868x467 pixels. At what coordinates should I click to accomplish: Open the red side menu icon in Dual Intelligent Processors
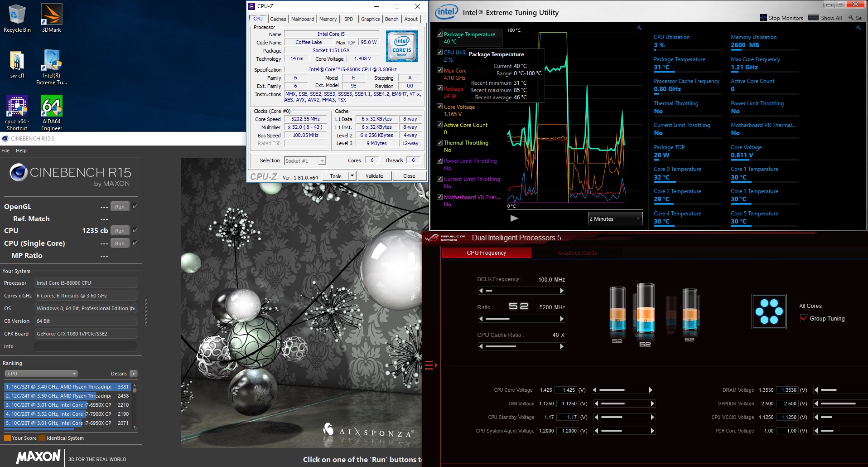[x=430, y=365]
